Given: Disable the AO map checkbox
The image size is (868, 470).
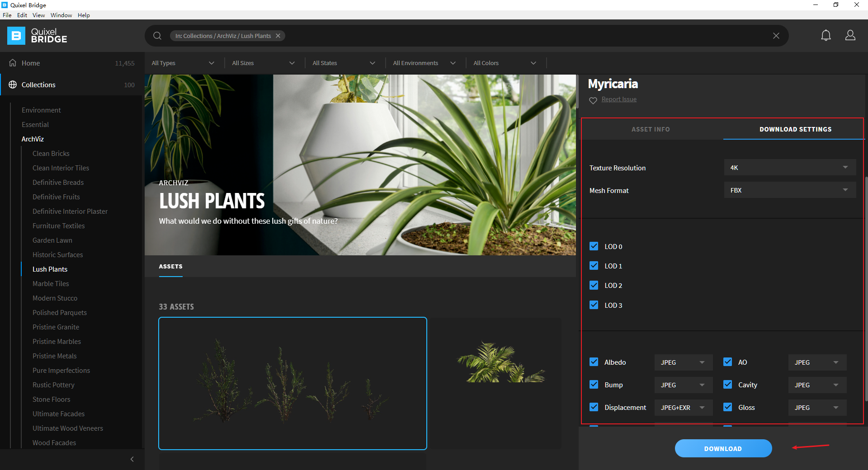Looking at the screenshot, I should coord(728,362).
